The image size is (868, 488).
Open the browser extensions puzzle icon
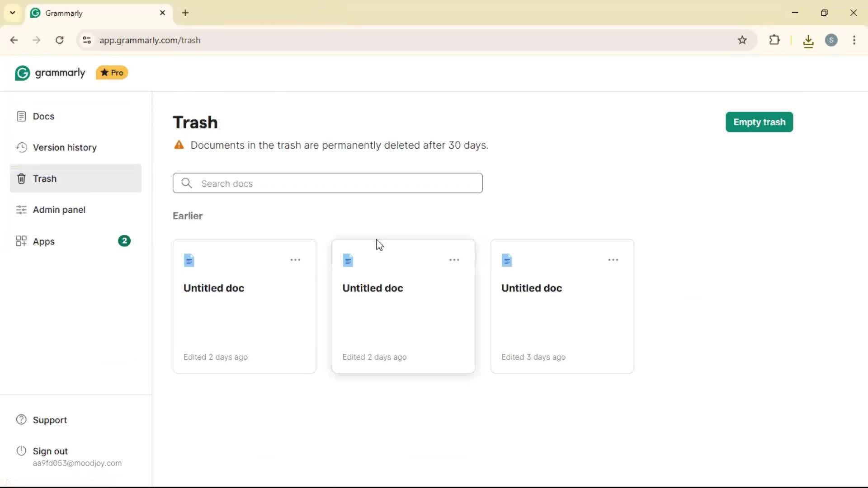click(774, 40)
